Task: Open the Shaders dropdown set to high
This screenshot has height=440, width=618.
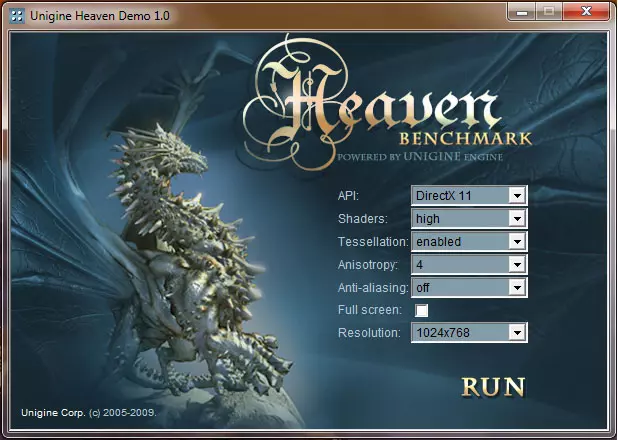Action: pyautogui.click(x=469, y=218)
